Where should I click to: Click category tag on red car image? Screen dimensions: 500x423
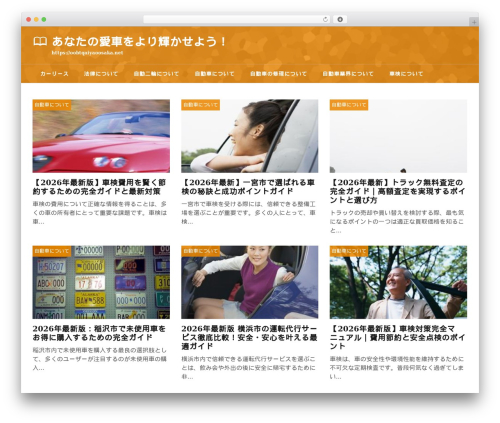[52, 105]
